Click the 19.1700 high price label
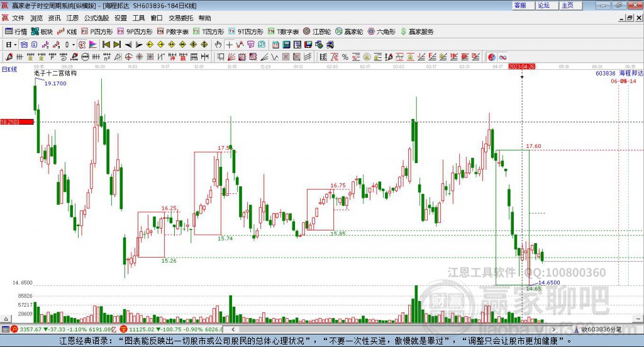The image size is (644, 347). coord(55,84)
